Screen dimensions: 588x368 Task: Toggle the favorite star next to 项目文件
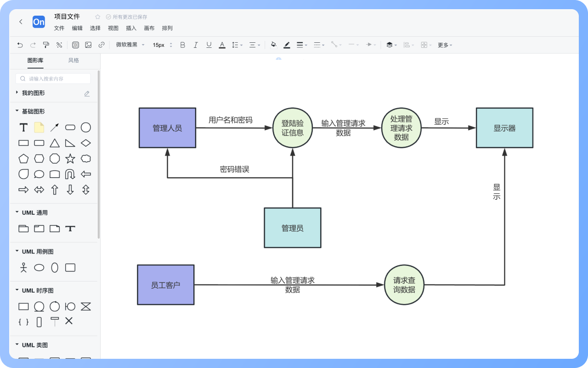point(97,16)
